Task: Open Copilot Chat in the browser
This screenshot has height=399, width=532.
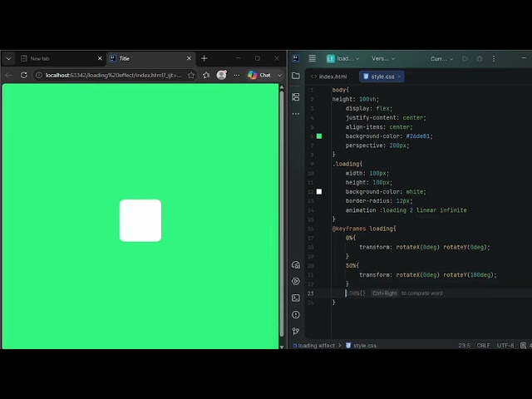Action: [x=259, y=75]
